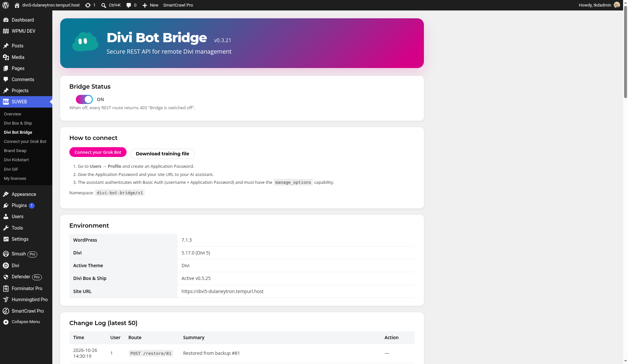The width and height of the screenshot is (628, 364).
Task: Click the comments bubble icon in admin bar
Action: click(129, 5)
